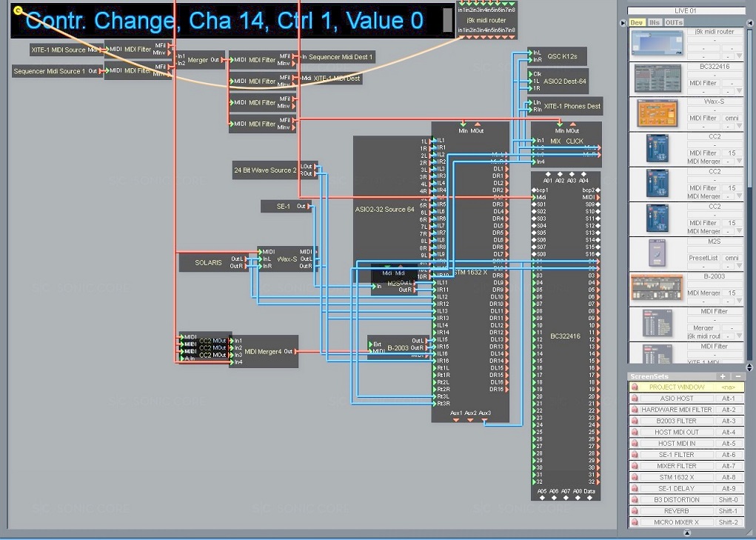Screen dimensions: 756x540
Task: Collapse the ScreenSets panel with bottom arrow
Action: click(686, 533)
